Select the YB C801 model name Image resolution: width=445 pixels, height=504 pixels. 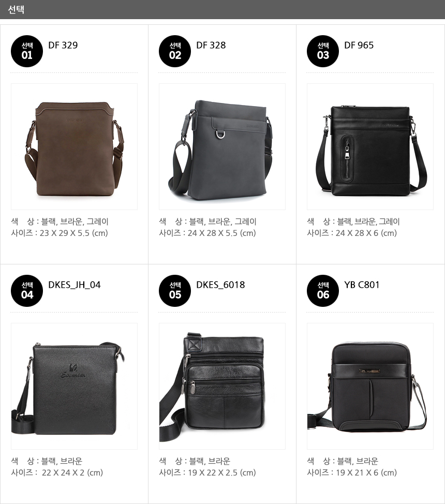pyautogui.click(x=362, y=285)
